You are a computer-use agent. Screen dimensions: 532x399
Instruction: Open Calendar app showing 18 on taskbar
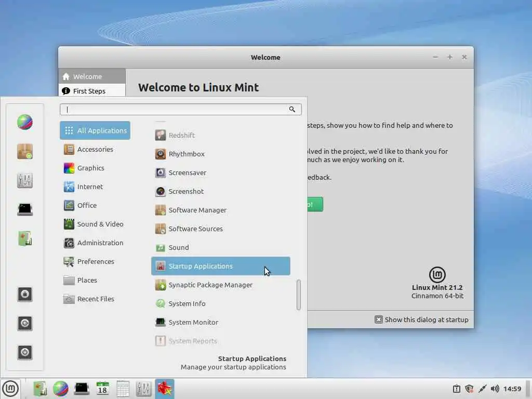click(x=102, y=389)
